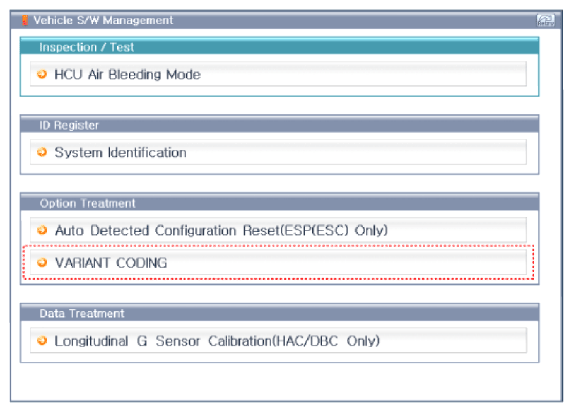Click empty space right of HCU Air Bleeding row
Screen dimensions: 573x412
click(364, 74)
